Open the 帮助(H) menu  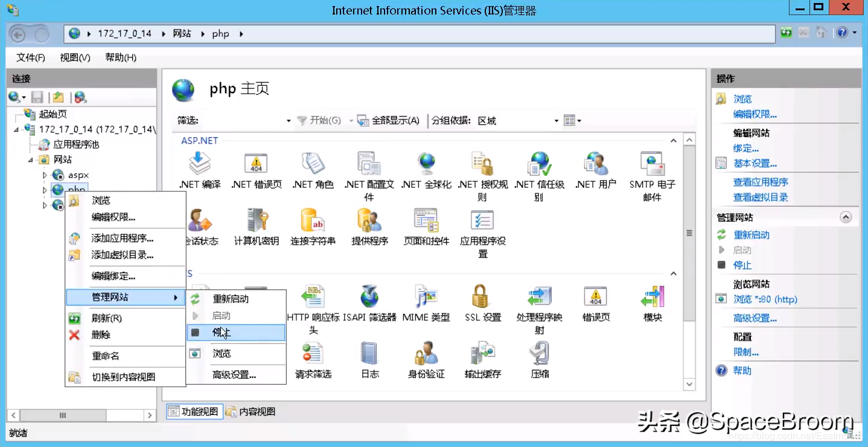click(x=121, y=57)
